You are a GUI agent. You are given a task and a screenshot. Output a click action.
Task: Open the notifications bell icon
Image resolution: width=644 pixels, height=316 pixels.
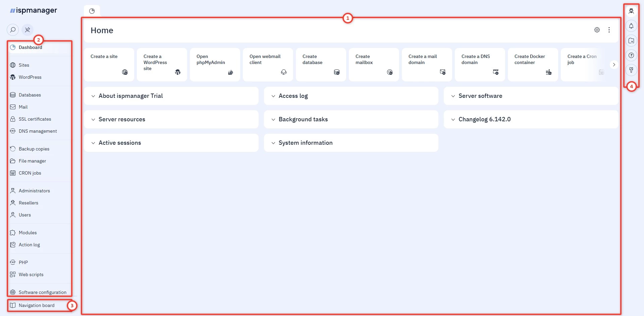point(631,26)
